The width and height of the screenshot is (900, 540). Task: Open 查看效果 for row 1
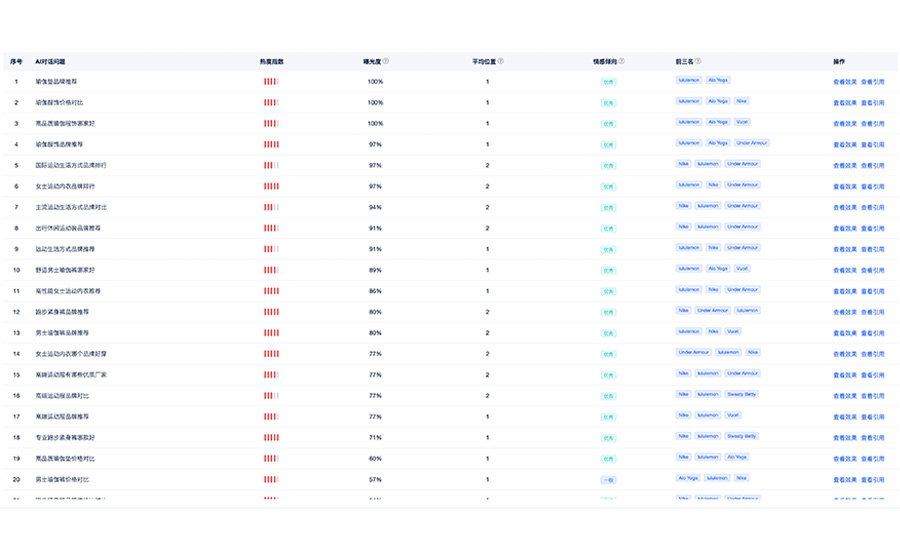(x=844, y=82)
